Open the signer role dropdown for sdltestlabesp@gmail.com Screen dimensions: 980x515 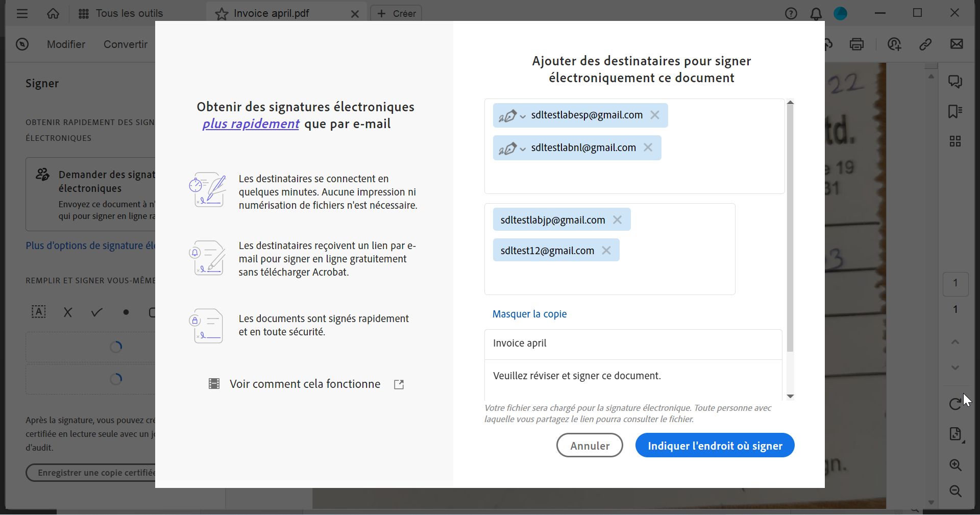523,116
